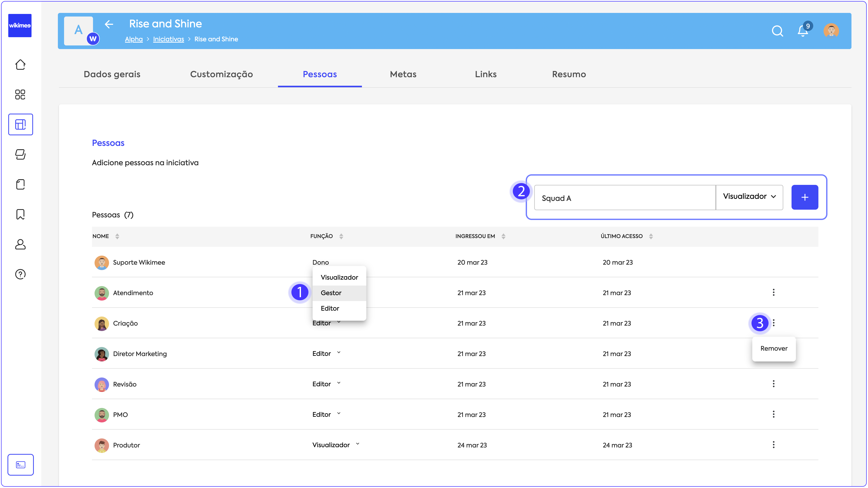Click the back arrow beside title
Screen dimensions: 868x488
109,24
